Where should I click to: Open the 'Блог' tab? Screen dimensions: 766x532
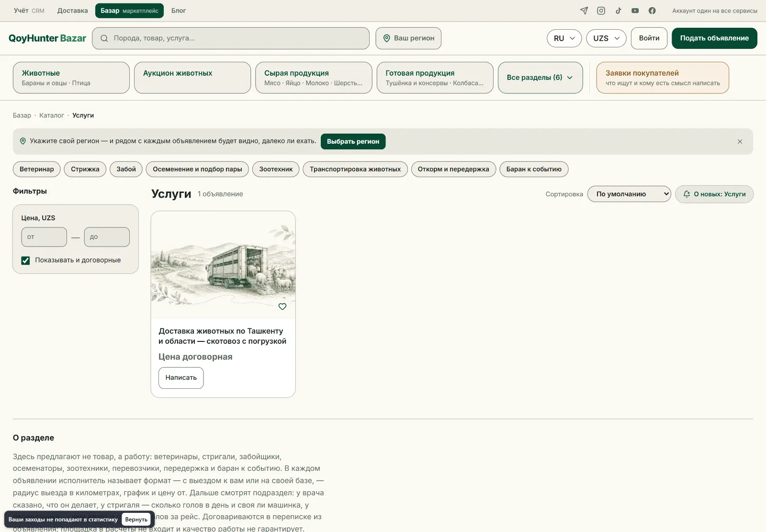pyautogui.click(x=179, y=11)
